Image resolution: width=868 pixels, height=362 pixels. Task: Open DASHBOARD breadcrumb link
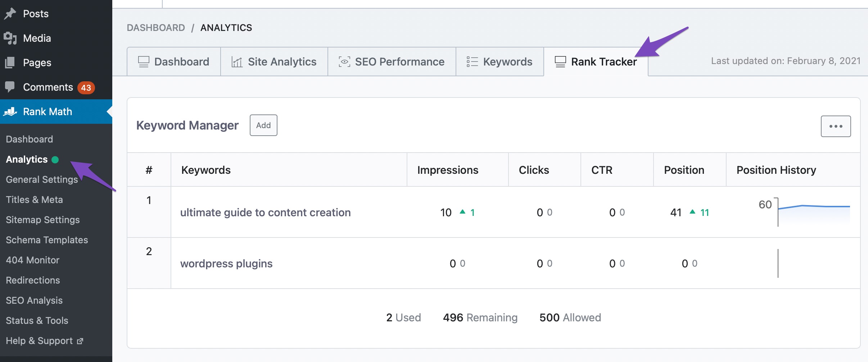[x=156, y=28]
